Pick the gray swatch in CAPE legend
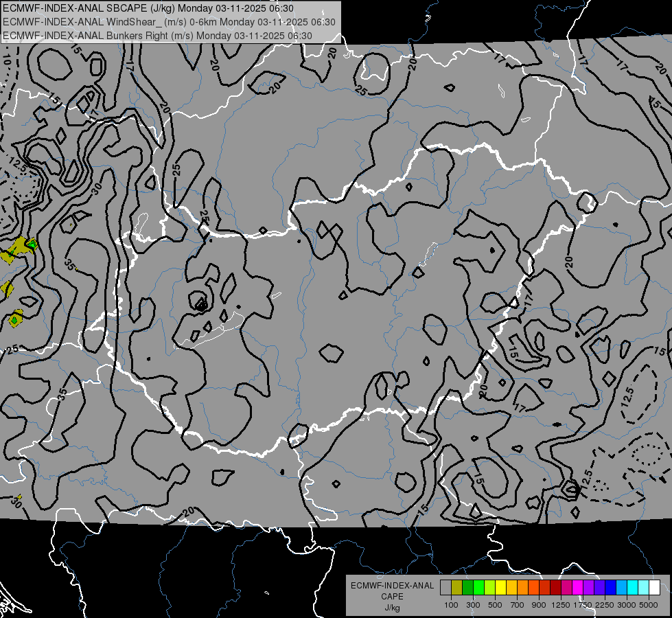This screenshot has width=672, height=618. (x=445, y=587)
